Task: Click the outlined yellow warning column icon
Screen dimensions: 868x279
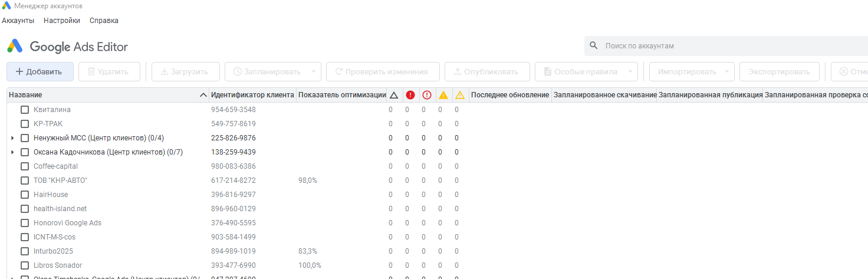Action: 460,95
